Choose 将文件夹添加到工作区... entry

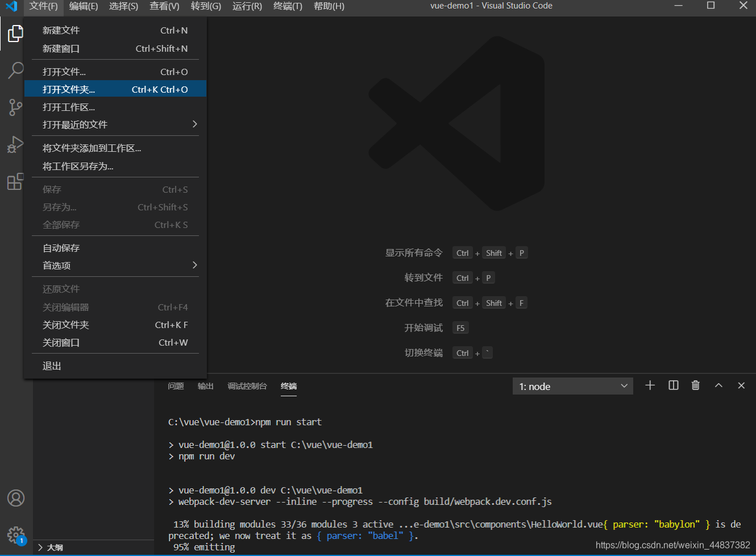(115, 148)
